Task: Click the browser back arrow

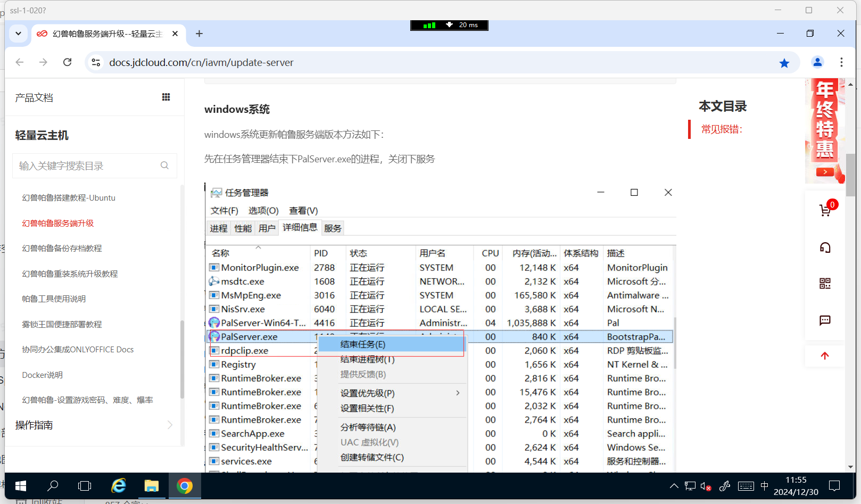Action: [x=20, y=62]
